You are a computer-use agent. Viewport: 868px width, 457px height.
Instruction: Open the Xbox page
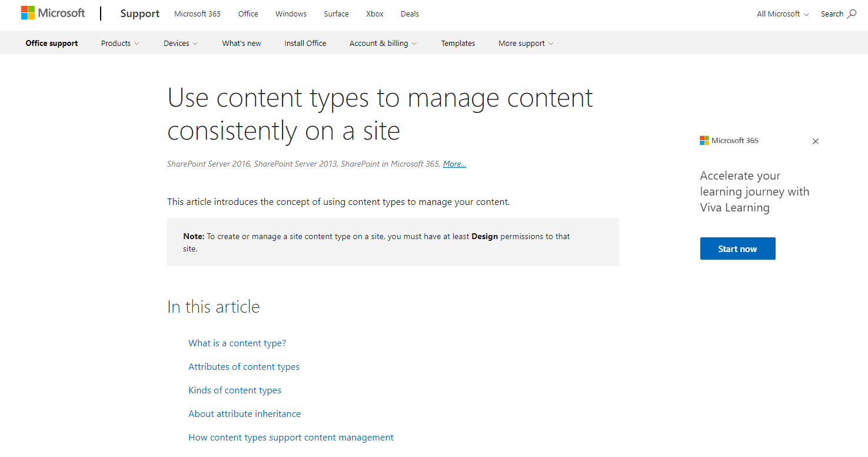pyautogui.click(x=374, y=13)
